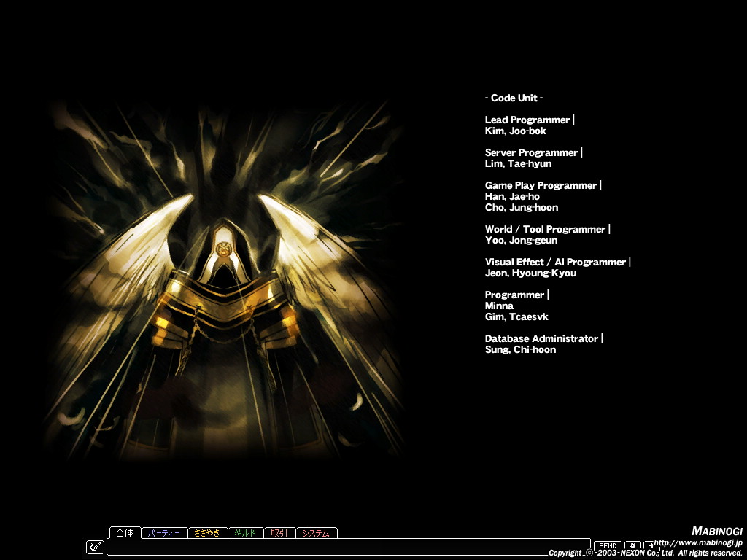Select the 全体 chat tab
Image resolution: width=747 pixels, height=560 pixels.
[125, 532]
